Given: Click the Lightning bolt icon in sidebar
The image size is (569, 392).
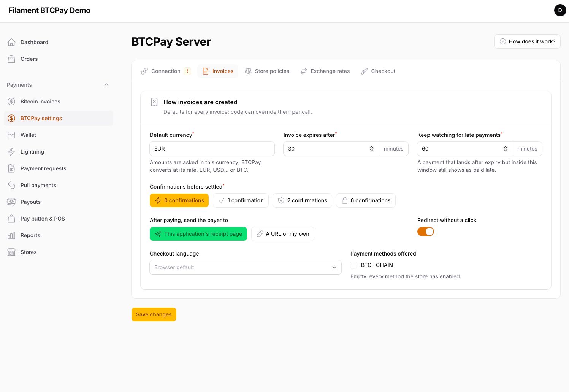Looking at the screenshot, I should click(x=11, y=152).
